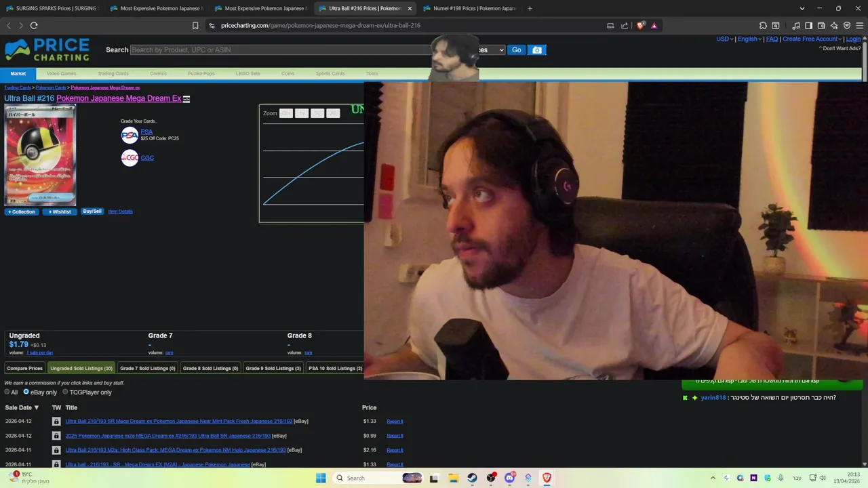The height and width of the screenshot is (488, 868).
Task: Open the Trading Cards breadcrumb link
Action: 18,87
